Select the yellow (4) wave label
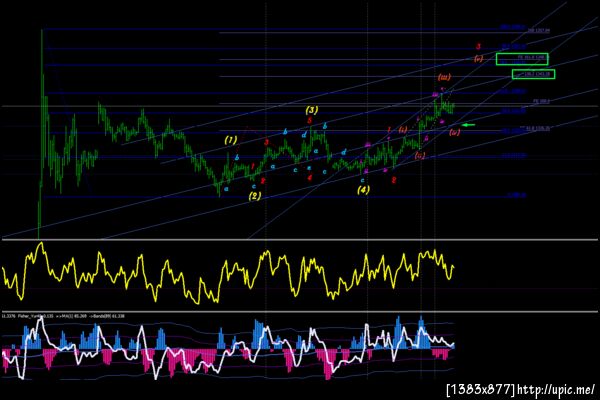 pyautogui.click(x=364, y=189)
